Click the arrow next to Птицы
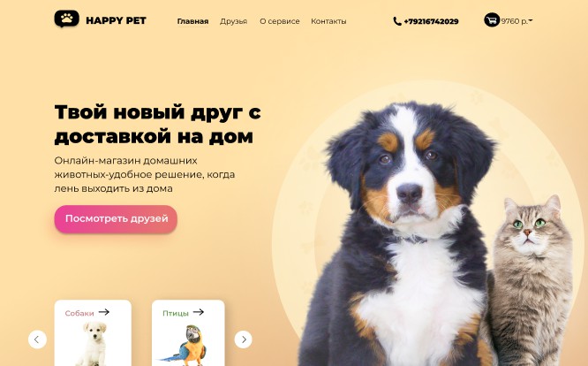 [199, 312]
